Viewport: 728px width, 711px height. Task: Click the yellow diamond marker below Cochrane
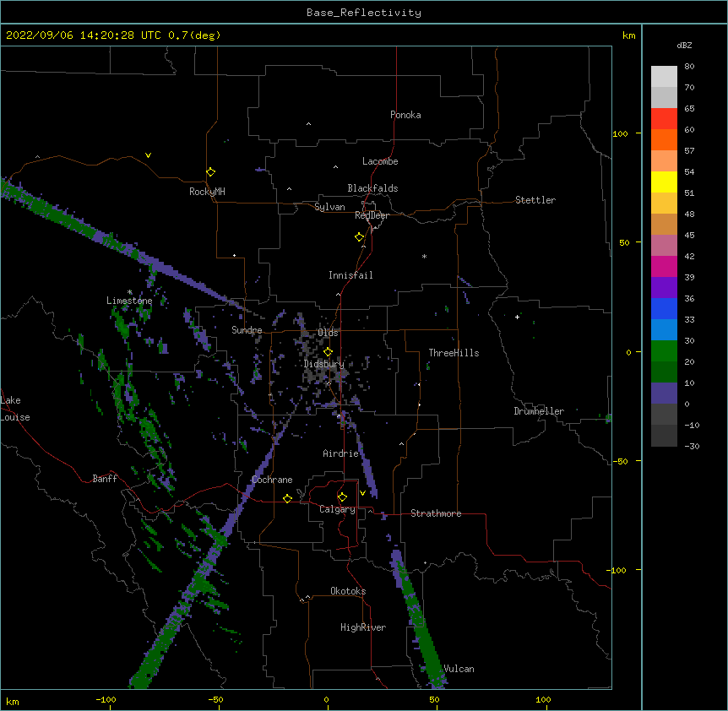(x=287, y=498)
